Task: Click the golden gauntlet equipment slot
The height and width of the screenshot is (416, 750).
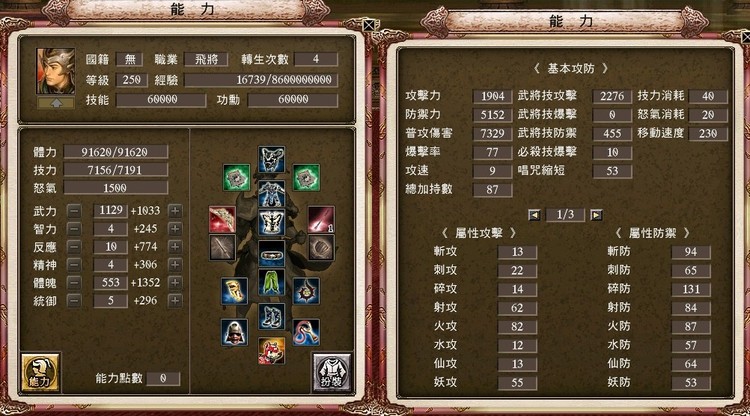Action: [234, 291]
